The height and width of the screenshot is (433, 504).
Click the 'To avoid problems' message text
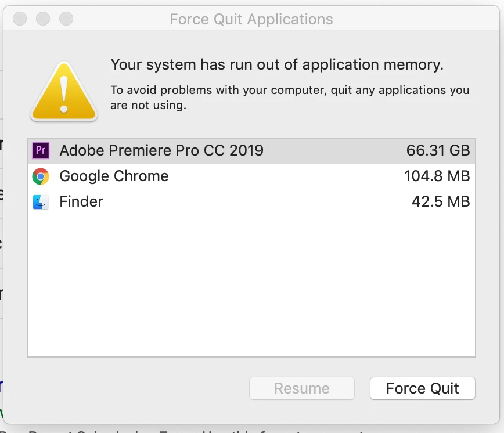(290, 98)
